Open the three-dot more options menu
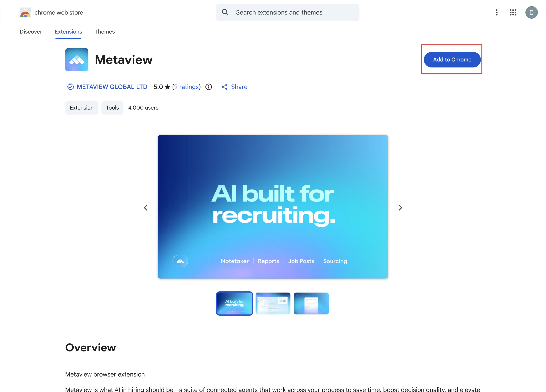Viewport: 546px width, 392px height. tap(496, 13)
